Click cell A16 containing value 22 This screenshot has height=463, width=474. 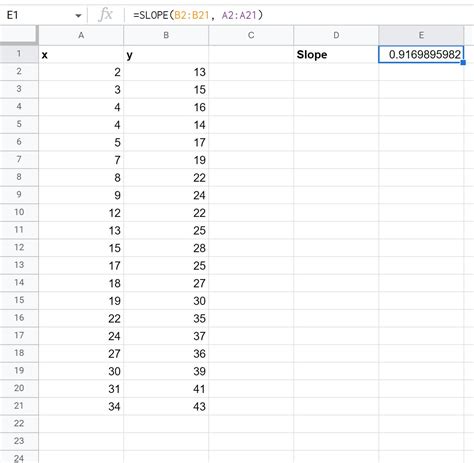click(81, 318)
